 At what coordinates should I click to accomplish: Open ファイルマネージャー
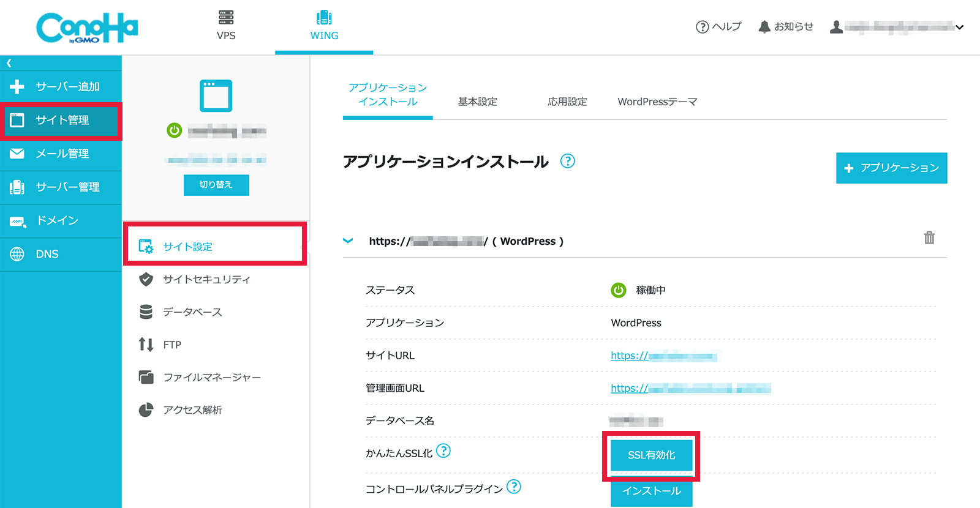[x=212, y=377]
